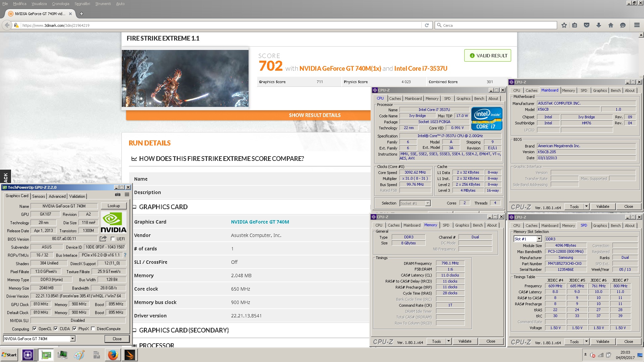Take GPU-Z screenshot with camera icon
The image size is (644, 362).
118,194
